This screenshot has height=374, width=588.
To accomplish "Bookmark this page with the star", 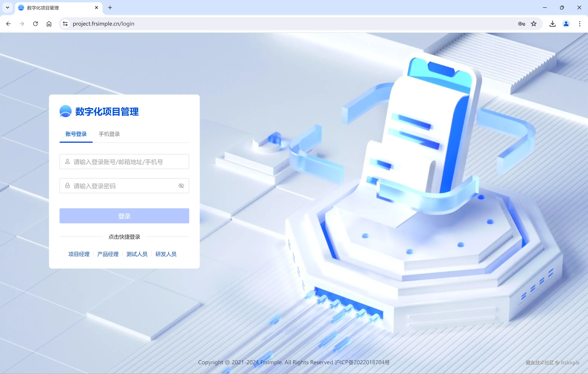I will [534, 24].
